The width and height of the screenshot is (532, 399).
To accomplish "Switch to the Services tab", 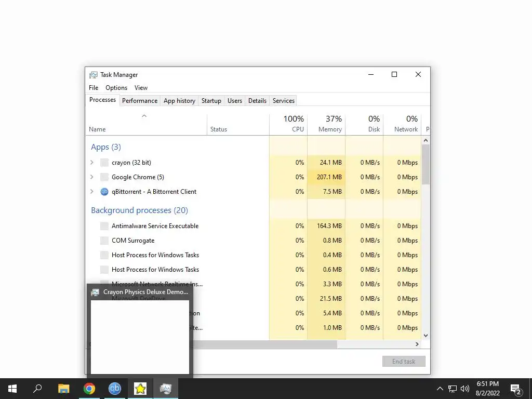I will pyautogui.click(x=284, y=101).
